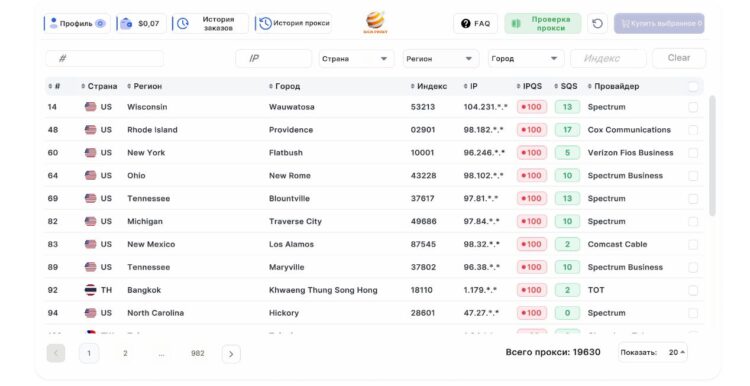
Task: Focus the IP filter input
Action: click(274, 58)
